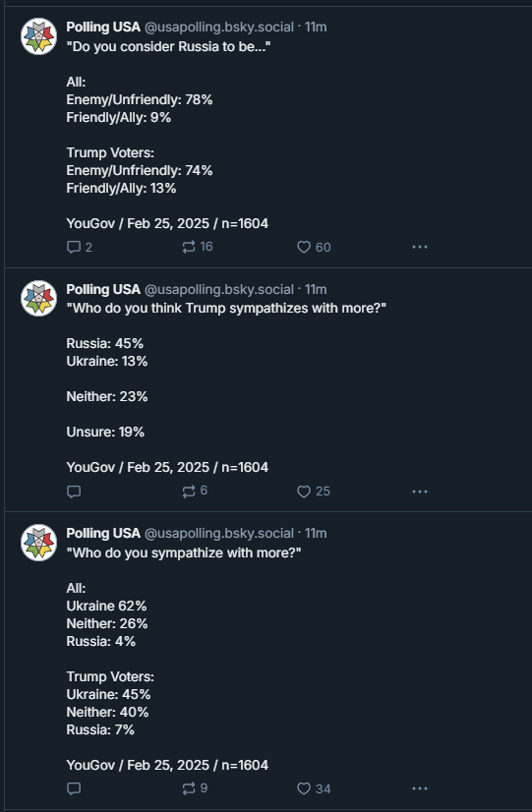Open three-dot menu on Trump sympathizes post
This screenshot has height=812, width=532.
pyautogui.click(x=420, y=492)
